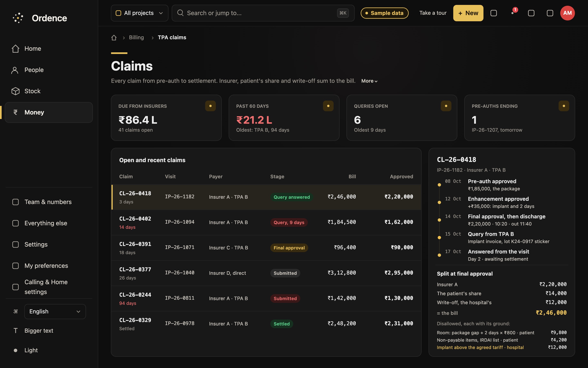This screenshot has height=368, width=588.
Task: Open Settings in the sidebar
Action: pyautogui.click(x=49, y=244)
